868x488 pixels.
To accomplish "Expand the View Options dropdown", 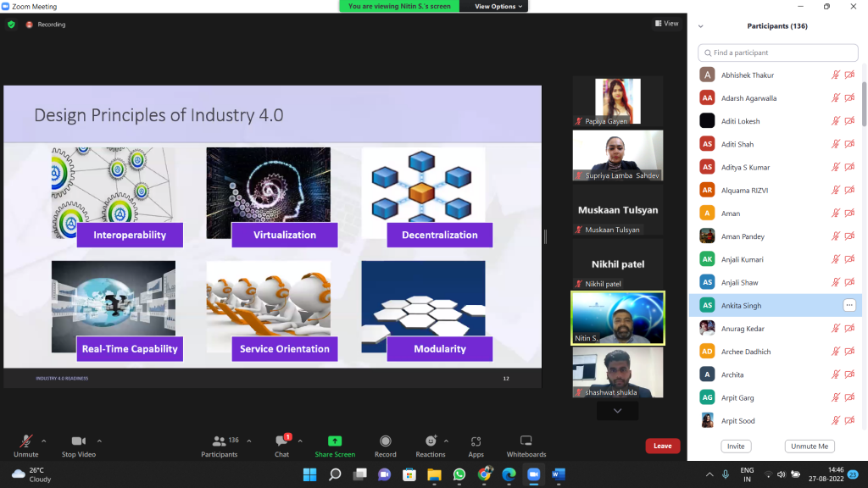I will [498, 6].
